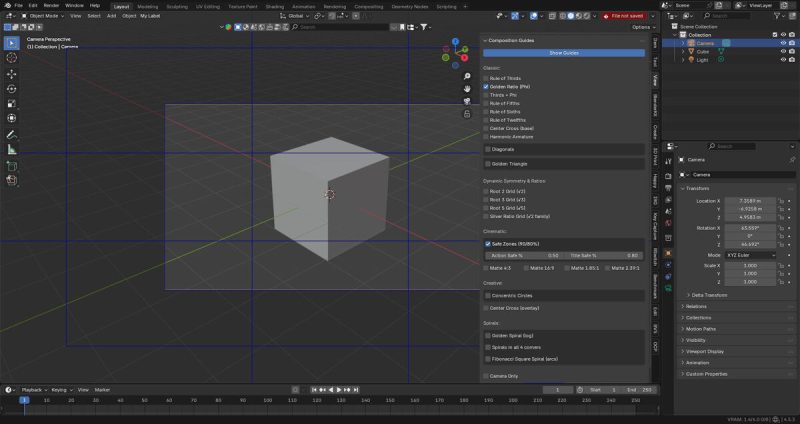Hide the Cube in the outliner
800x424 pixels.
(782, 51)
